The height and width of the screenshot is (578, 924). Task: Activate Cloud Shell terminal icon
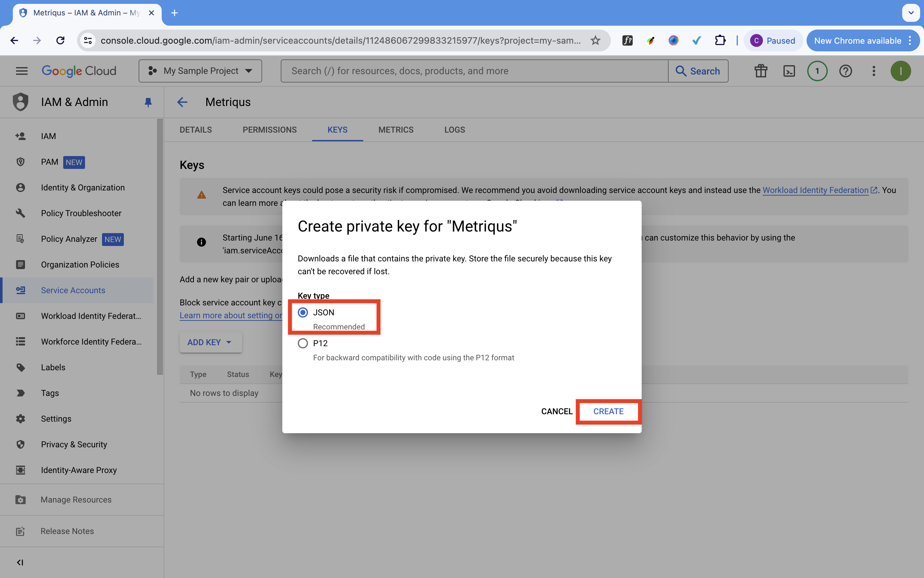click(789, 71)
